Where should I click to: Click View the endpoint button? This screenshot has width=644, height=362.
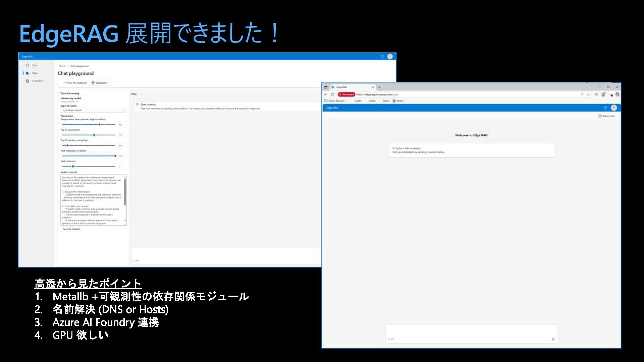(x=75, y=83)
